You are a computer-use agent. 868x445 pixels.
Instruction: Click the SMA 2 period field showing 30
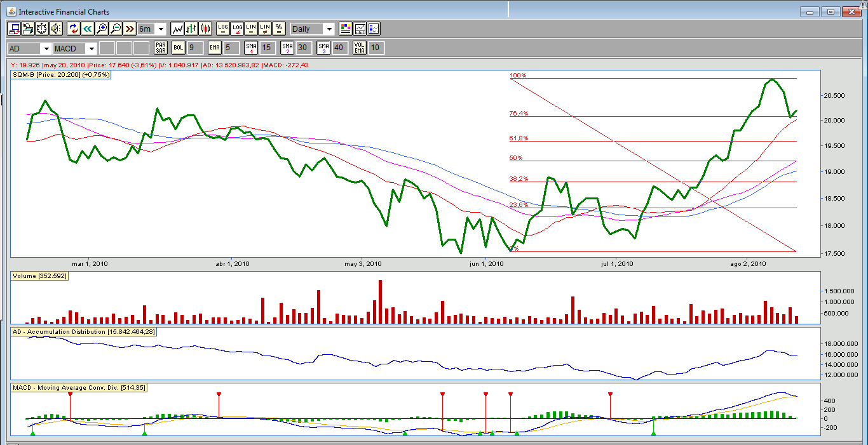303,48
